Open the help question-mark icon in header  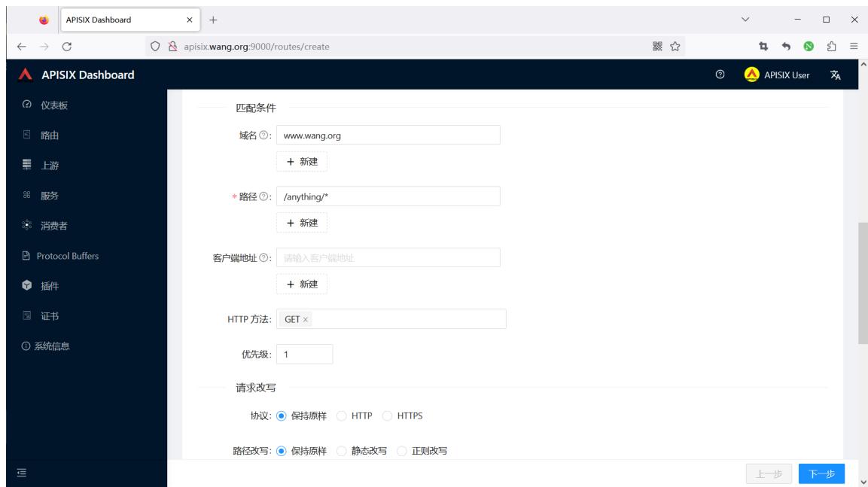click(720, 75)
